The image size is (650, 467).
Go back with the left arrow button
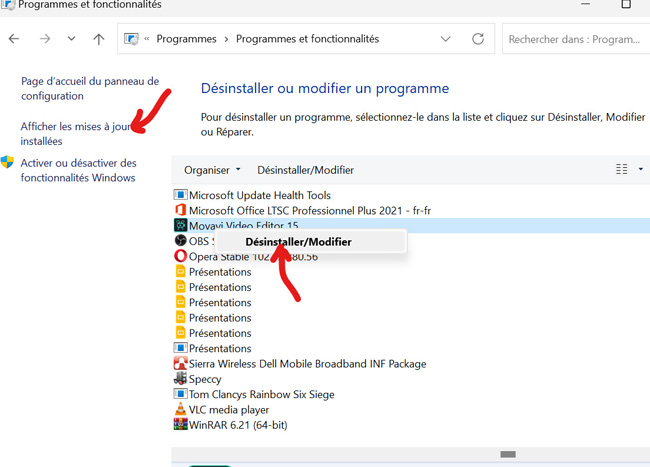point(14,39)
